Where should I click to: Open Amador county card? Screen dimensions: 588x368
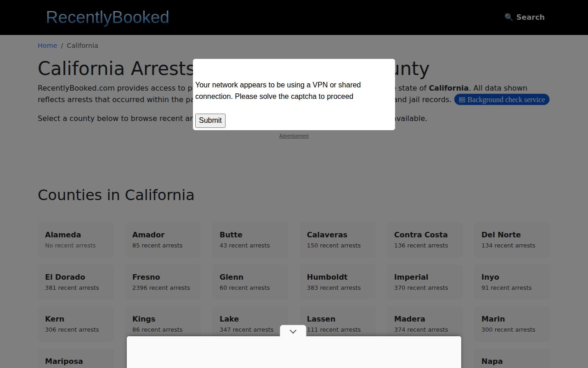click(163, 240)
